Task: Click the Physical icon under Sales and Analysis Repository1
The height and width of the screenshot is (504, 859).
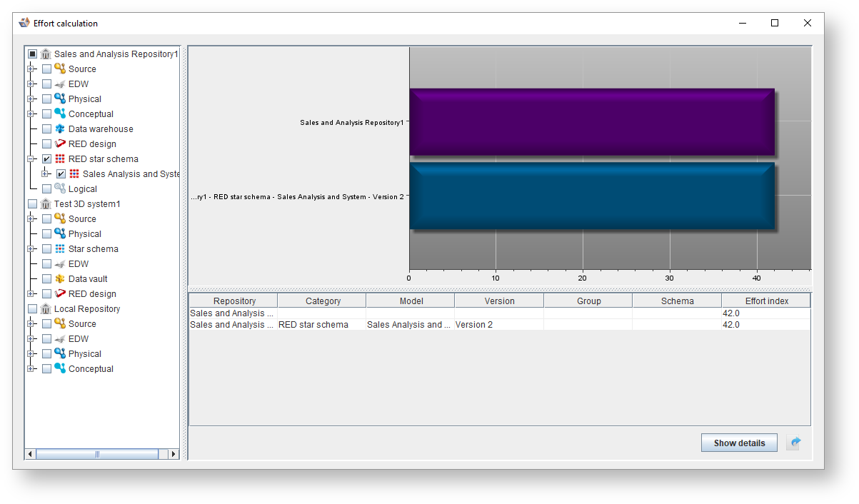Action: (60, 99)
